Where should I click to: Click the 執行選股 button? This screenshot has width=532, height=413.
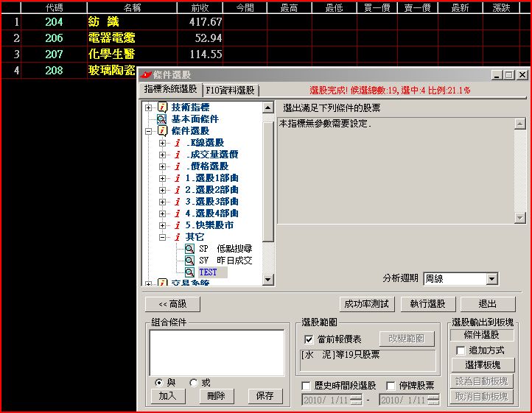427,304
